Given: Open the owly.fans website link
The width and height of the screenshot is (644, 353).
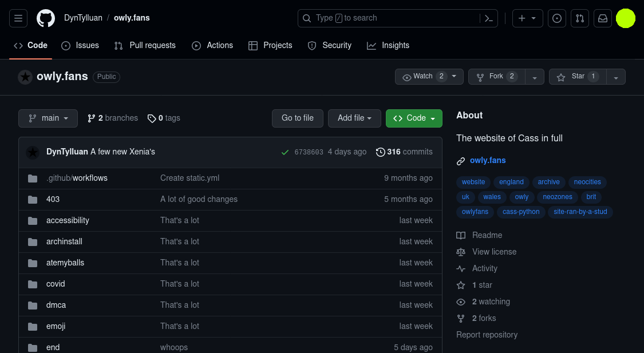Looking at the screenshot, I should pyautogui.click(x=488, y=161).
